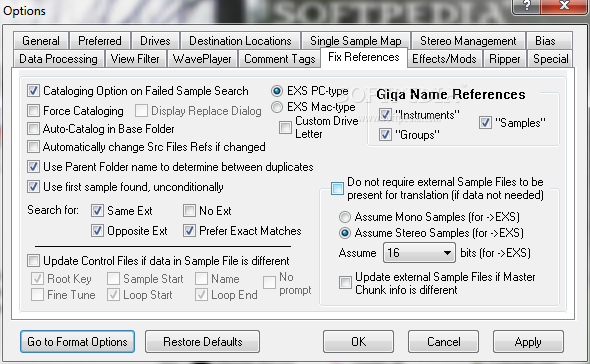
Task: Check the Fine Tune checkbox
Action: click(x=37, y=295)
